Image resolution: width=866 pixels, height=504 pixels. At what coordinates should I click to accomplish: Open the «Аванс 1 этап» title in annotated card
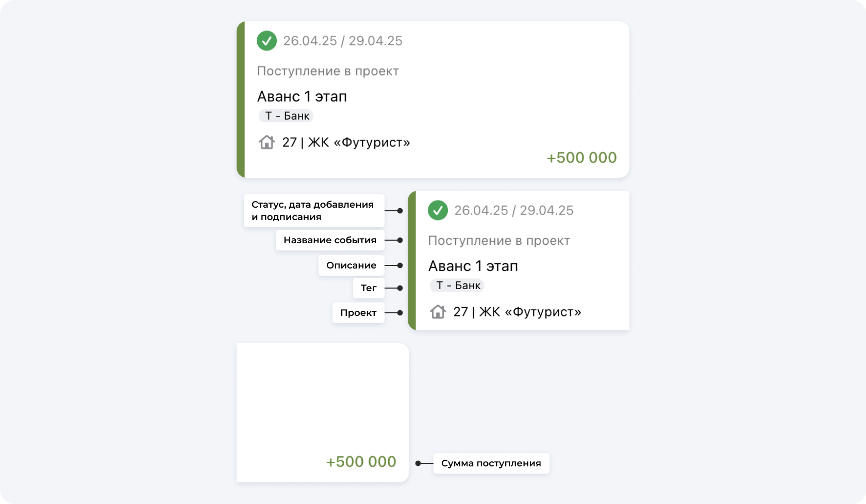(x=473, y=266)
